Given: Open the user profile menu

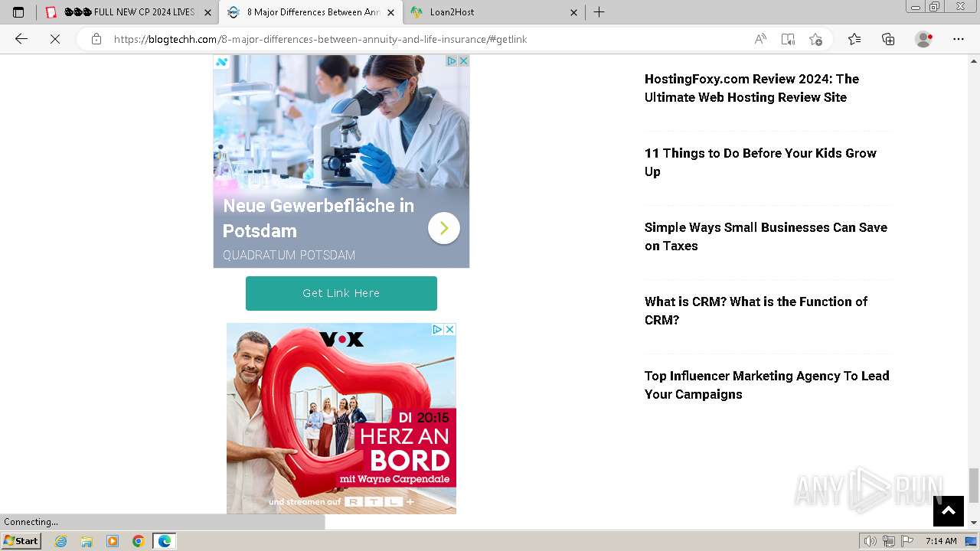Looking at the screenshot, I should coord(924,39).
